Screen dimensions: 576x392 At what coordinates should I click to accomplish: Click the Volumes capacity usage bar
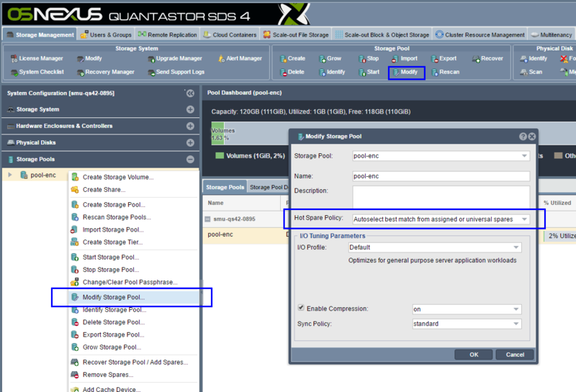coord(217,133)
